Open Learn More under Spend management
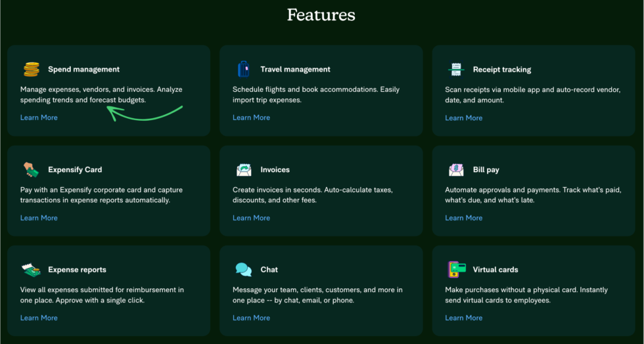 pyautogui.click(x=39, y=118)
